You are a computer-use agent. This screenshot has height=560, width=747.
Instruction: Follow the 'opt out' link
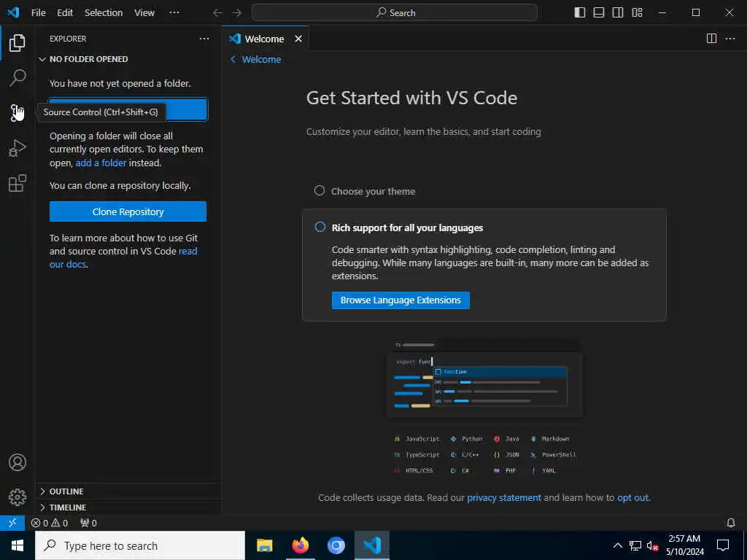(632, 497)
